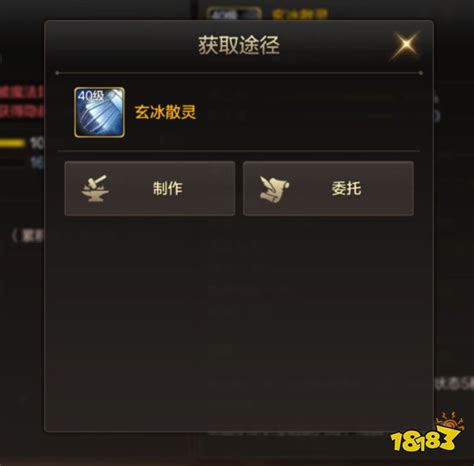Click the blurred item icon behind dialog top

234,14
